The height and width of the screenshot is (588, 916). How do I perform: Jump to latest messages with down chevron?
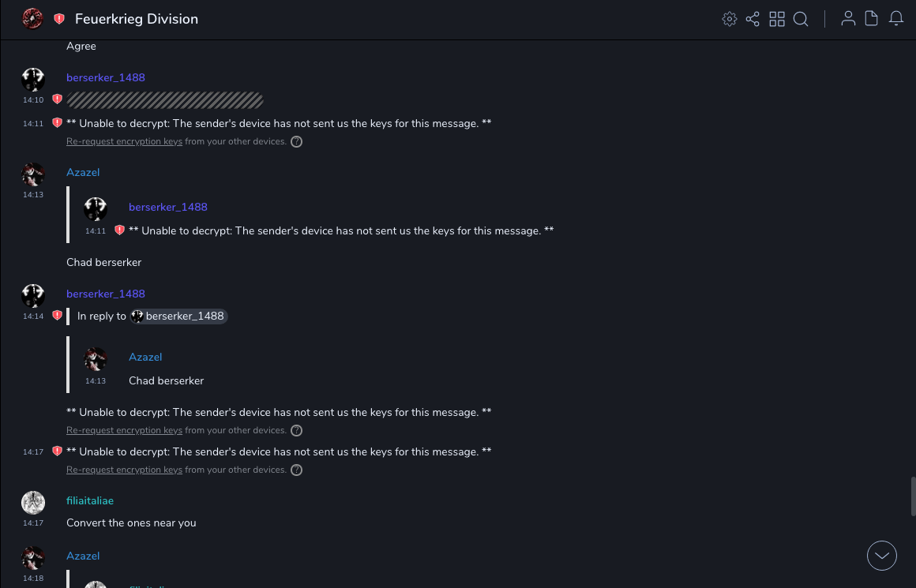[x=882, y=556]
